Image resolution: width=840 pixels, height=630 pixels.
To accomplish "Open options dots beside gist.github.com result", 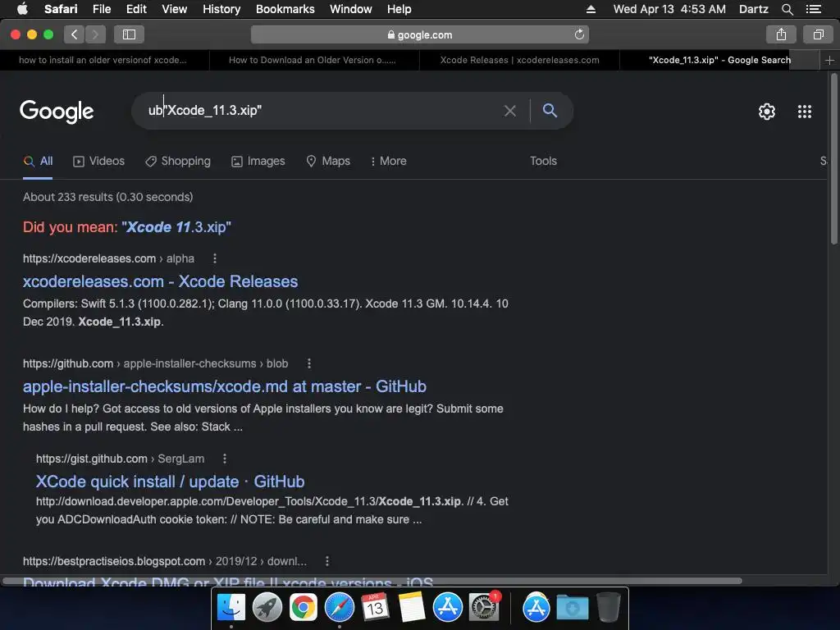I will pos(225,459).
